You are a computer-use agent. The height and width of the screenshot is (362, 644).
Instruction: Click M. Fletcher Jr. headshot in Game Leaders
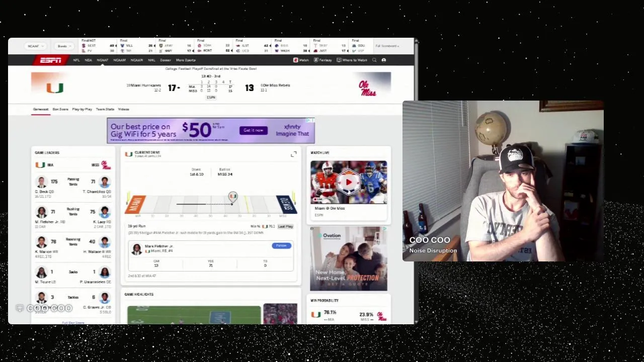coord(42,212)
